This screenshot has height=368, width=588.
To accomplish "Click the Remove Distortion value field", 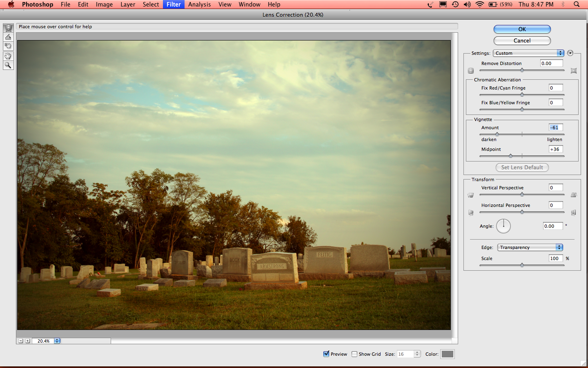I will (552, 63).
